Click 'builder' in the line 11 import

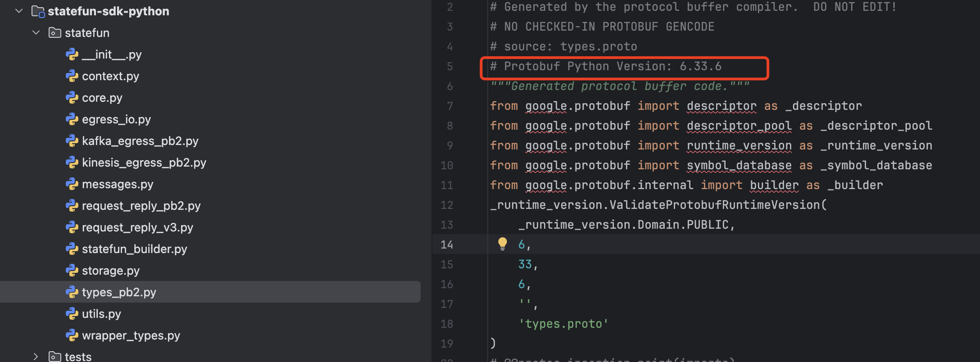coord(774,185)
